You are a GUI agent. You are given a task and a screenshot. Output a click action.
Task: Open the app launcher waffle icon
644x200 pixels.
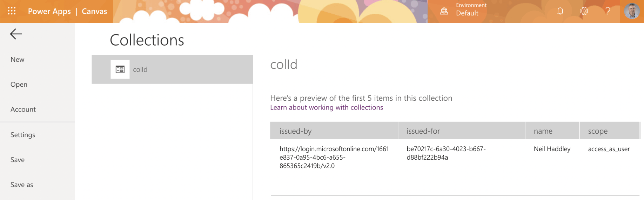coord(12,11)
